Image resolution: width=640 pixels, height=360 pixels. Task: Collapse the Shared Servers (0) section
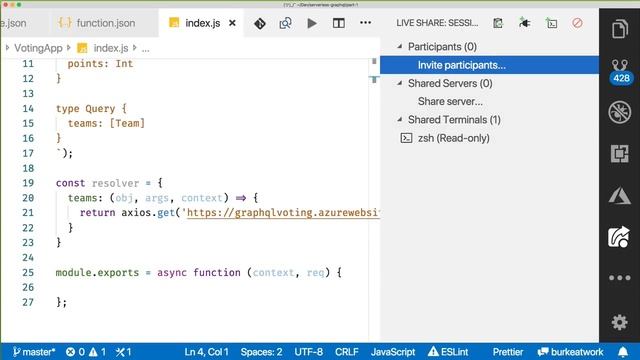400,83
